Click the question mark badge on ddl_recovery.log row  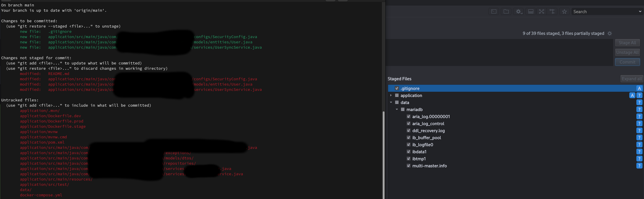click(639, 130)
